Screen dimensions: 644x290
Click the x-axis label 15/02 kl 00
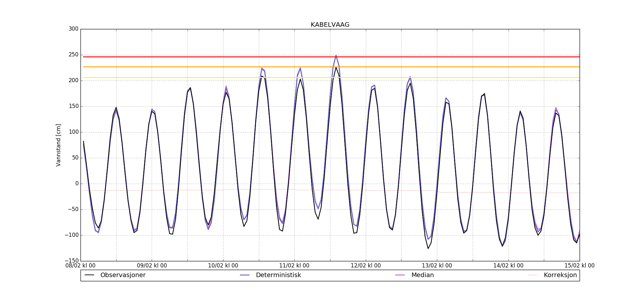580,266
